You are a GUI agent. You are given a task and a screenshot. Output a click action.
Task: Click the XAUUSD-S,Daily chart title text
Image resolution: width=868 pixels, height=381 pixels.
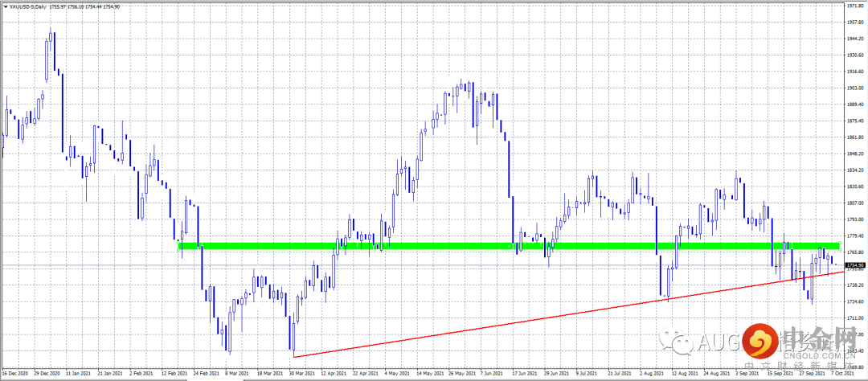(27, 6)
